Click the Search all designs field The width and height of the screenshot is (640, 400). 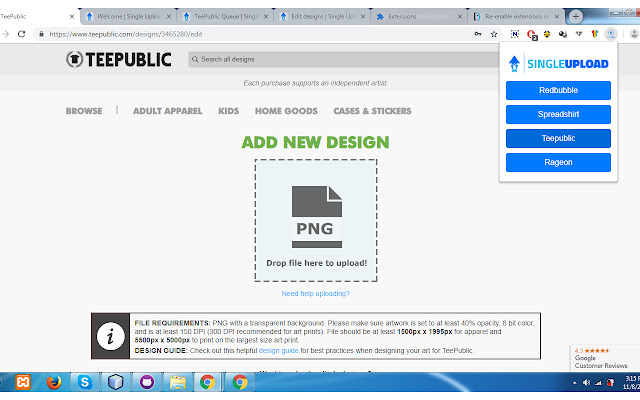[343, 59]
